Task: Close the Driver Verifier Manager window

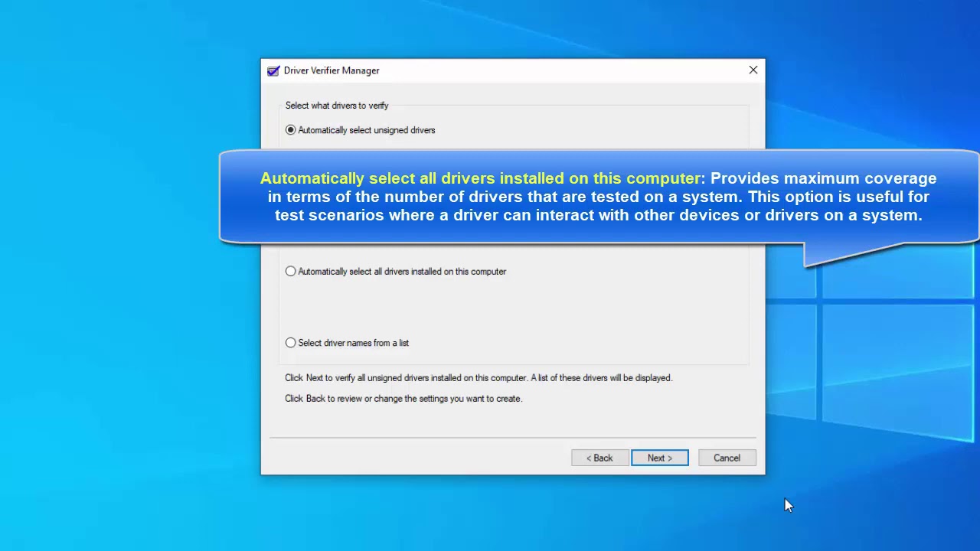Action: 753,70
